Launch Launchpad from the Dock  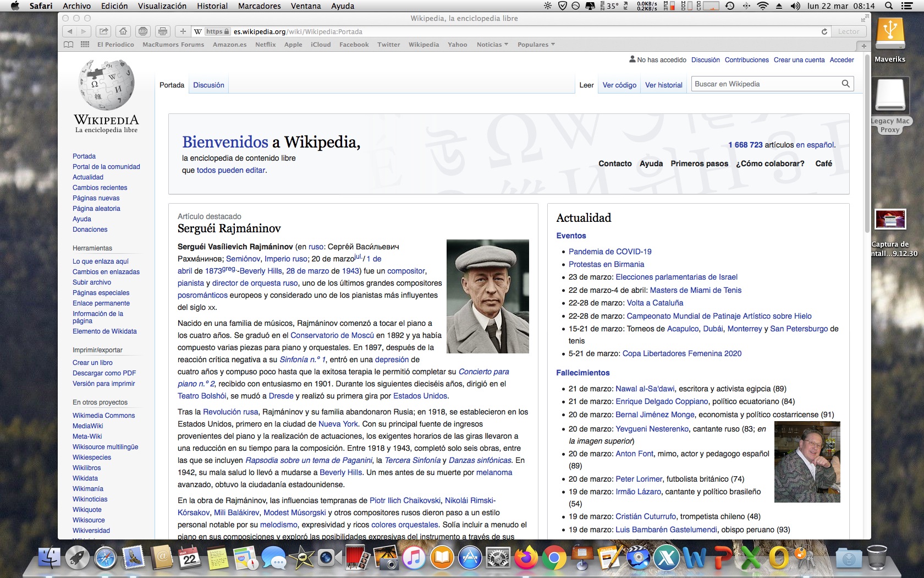(78, 558)
